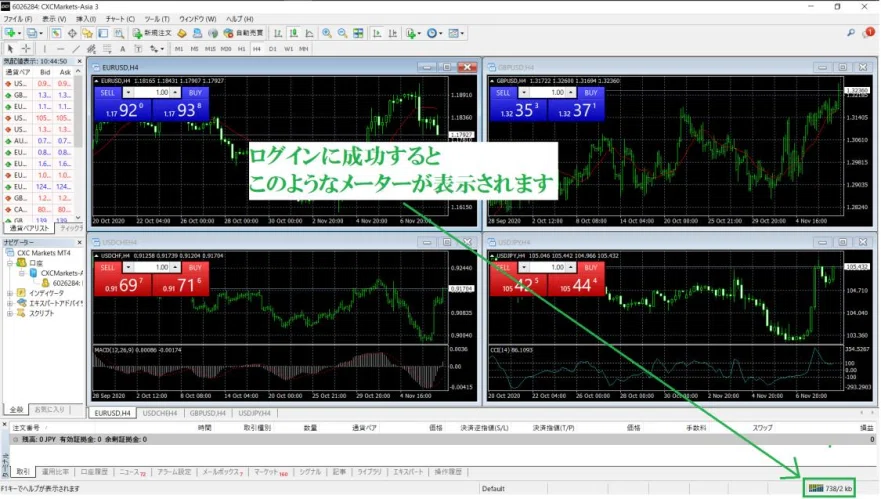Open the templates dropdown icon

click(x=456, y=33)
